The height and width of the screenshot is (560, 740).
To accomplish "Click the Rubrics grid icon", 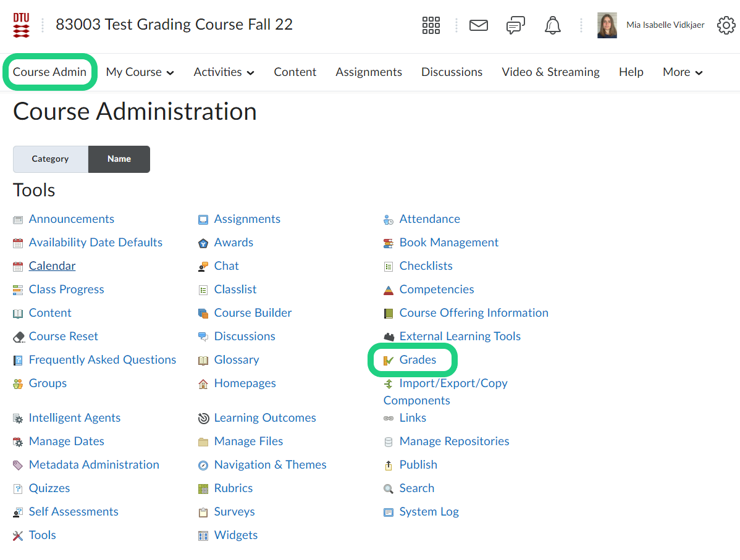I will pos(203,488).
